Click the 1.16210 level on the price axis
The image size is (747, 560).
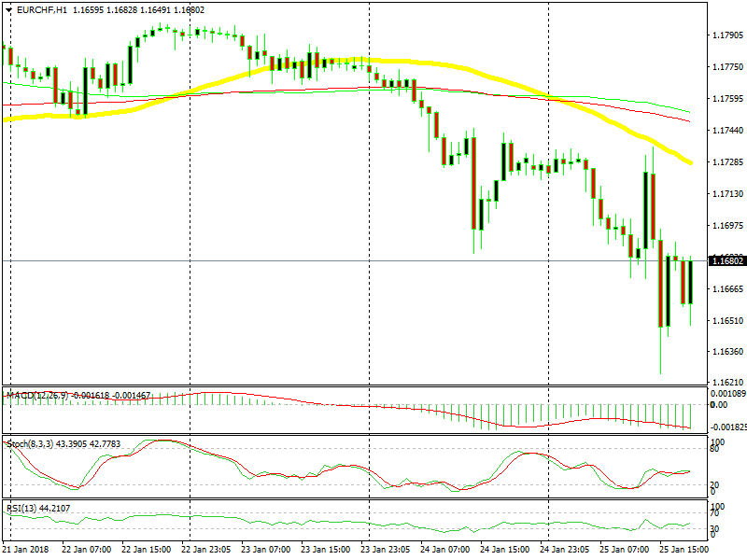[x=727, y=382]
